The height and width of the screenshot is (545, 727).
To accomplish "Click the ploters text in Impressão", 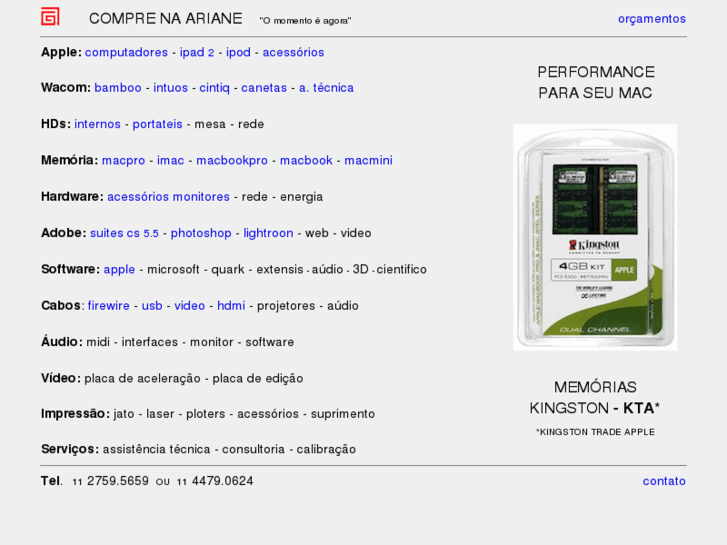I will pyautogui.click(x=205, y=414).
